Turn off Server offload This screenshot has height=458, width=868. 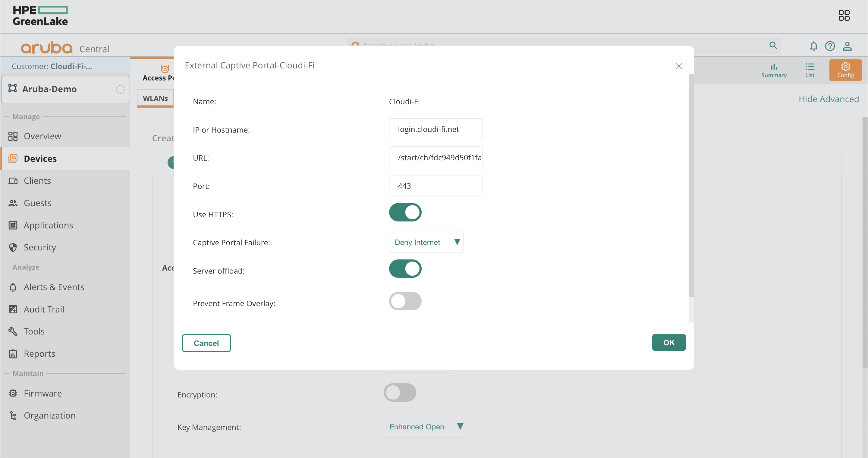click(x=405, y=268)
